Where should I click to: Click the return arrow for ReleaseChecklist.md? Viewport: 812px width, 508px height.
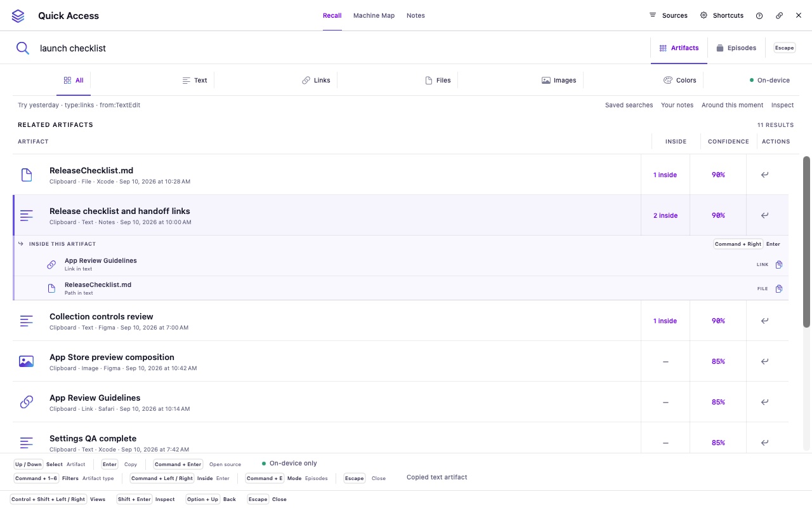click(x=764, y=175)
